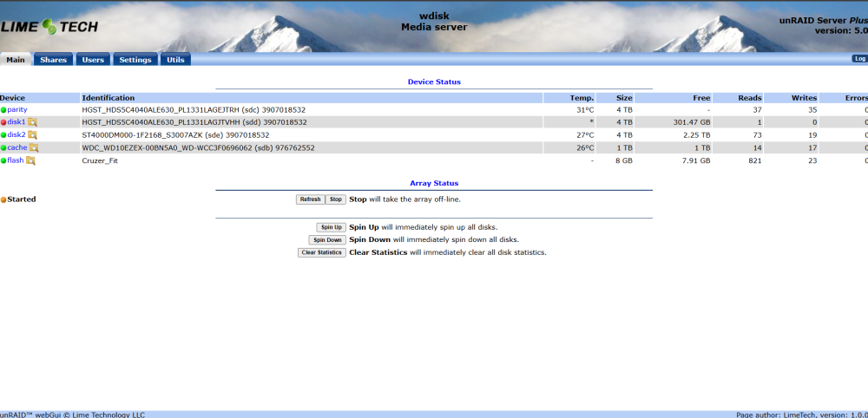The height and width of the screenshot is (418, 868).
Task: Open the Shares tab
Action: click(x=53, y=60)
